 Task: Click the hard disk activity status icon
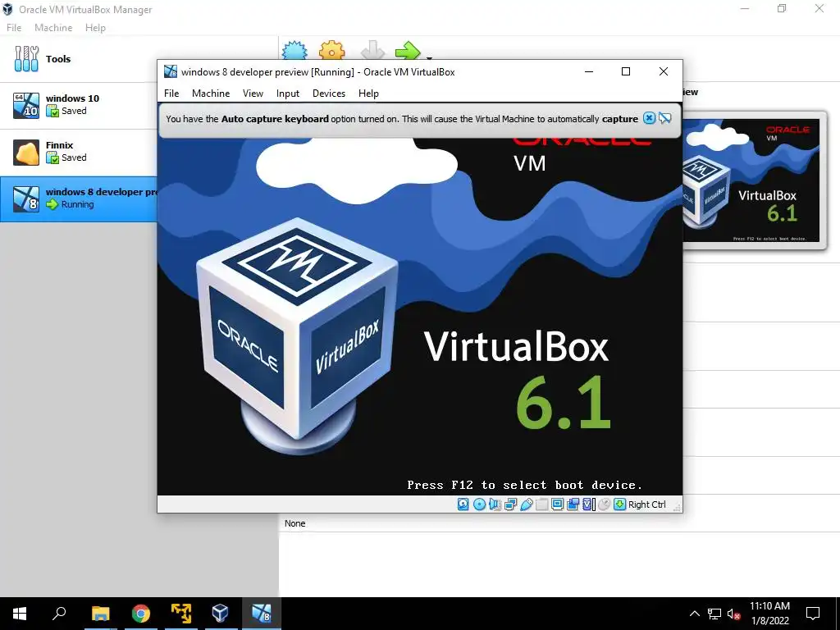(463, 504)
